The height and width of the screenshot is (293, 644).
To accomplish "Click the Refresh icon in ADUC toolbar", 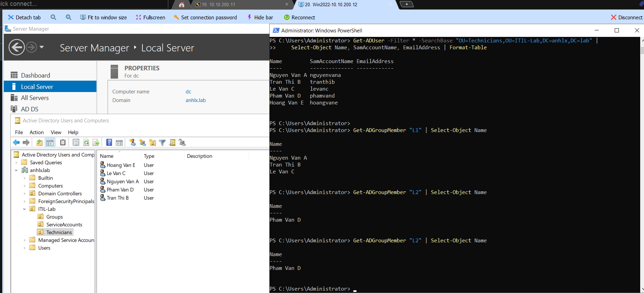I will tap(86, 142).
